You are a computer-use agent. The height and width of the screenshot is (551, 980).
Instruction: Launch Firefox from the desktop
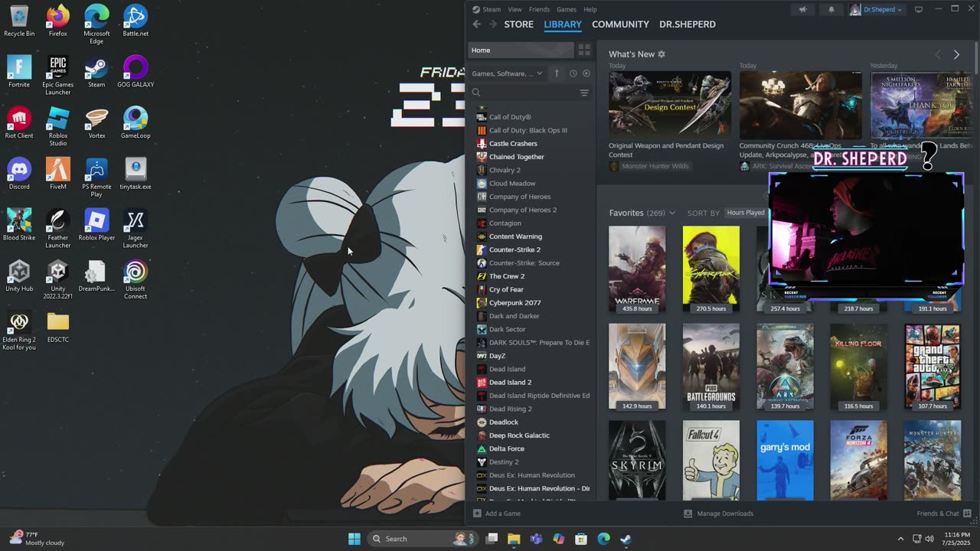[x=57, y=21]
